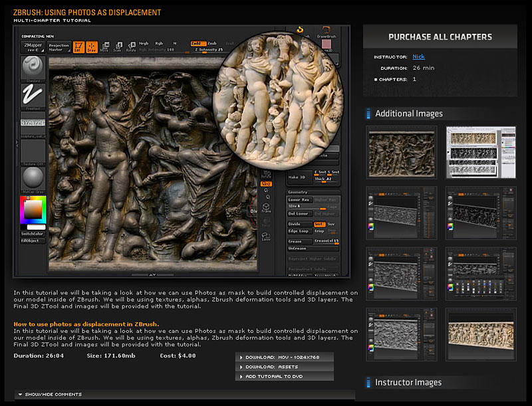The image size is (532, 406).
Task: Click the SwitchColor button
Action: click(33, 234)
